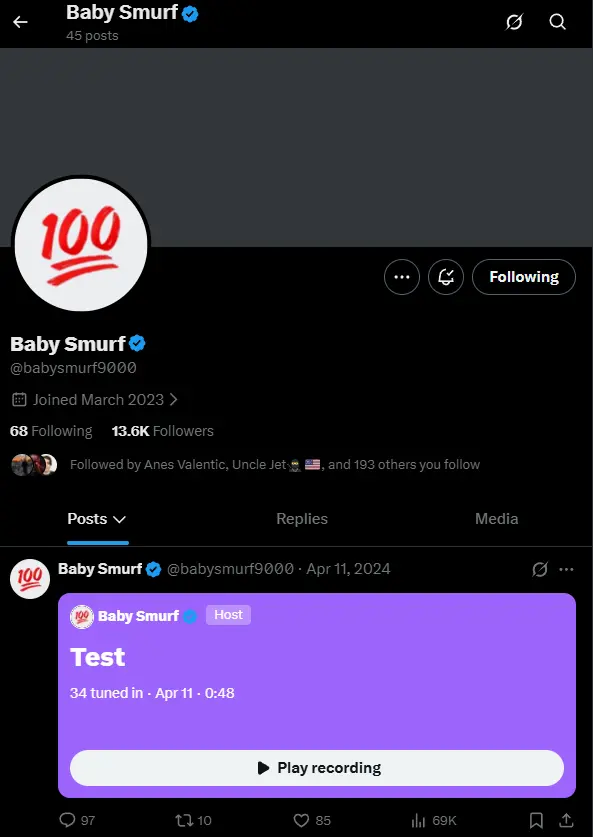Open the 68 Following list

[51, 431]
